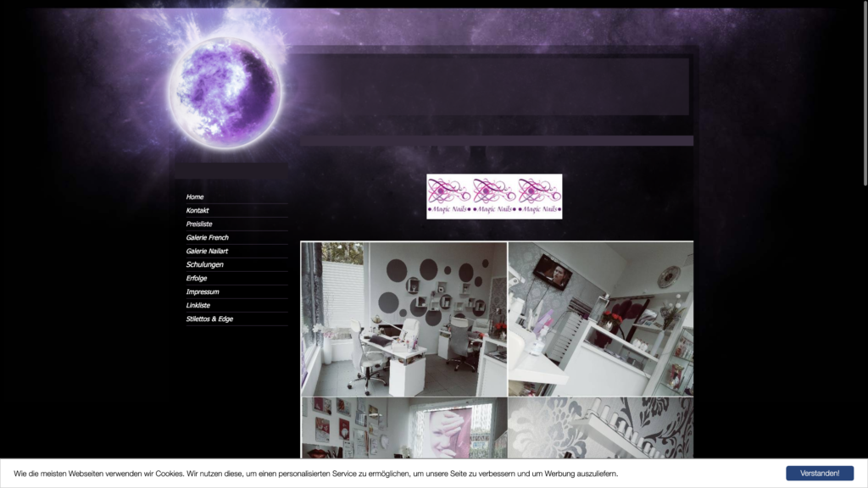Navigate to Schulungen
The width and height of the screenshot is (868, 488).
pyautogui.click(x=205, y=265)
